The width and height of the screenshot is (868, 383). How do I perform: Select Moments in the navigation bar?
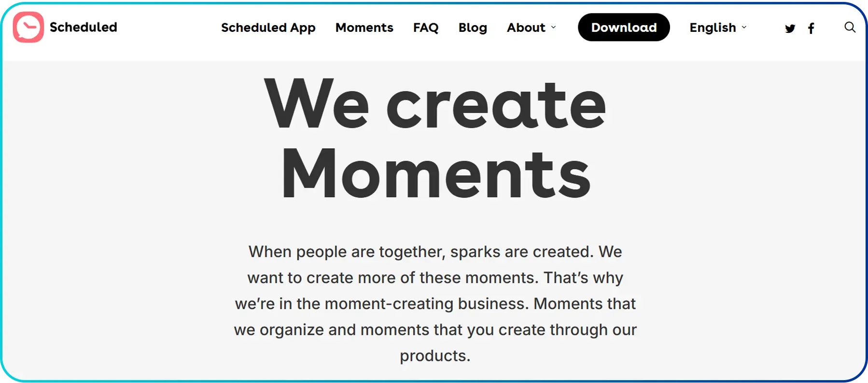pos(364,28)
